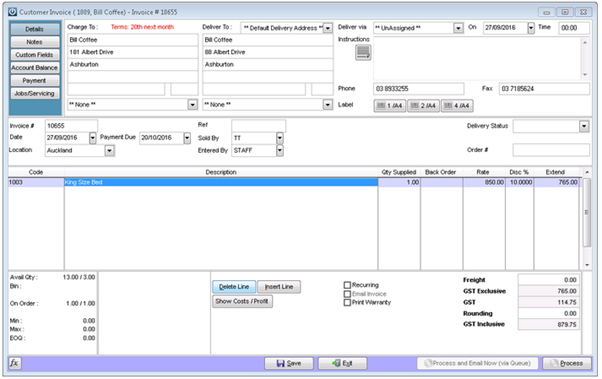This screenshot has width=602, height=379.
Task: Switch to the Notes tab
Action: [35, 42]
